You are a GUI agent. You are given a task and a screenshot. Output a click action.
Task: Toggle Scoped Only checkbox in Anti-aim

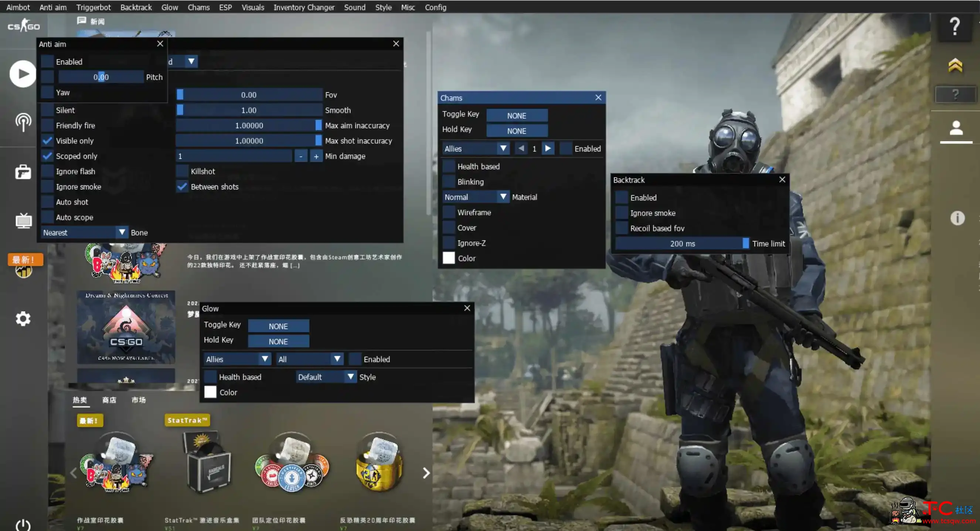click(48, 155)
